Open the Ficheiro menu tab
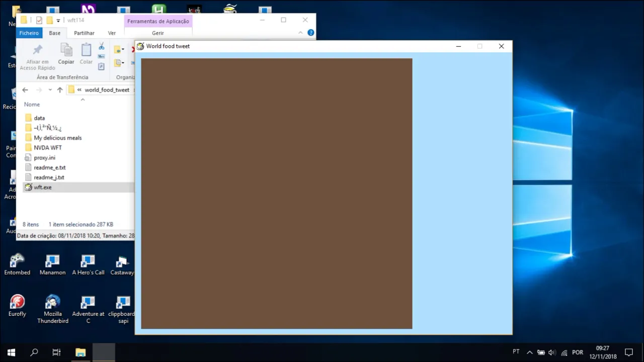This screenshot has height=362, width=644. 29,33
